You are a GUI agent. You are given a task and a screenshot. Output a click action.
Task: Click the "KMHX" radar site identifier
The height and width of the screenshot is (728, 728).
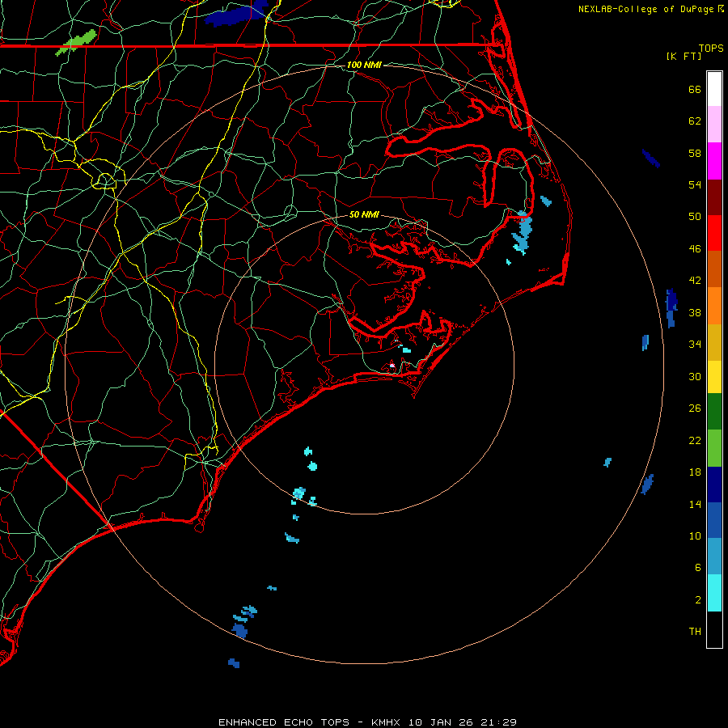pyautogui.click(x=387, y=722)
